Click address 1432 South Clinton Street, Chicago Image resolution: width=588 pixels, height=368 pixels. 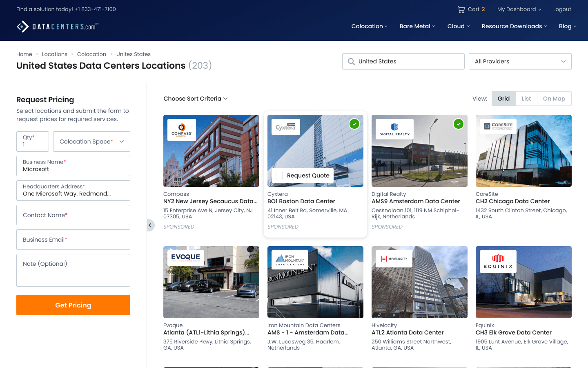[521, 213]
